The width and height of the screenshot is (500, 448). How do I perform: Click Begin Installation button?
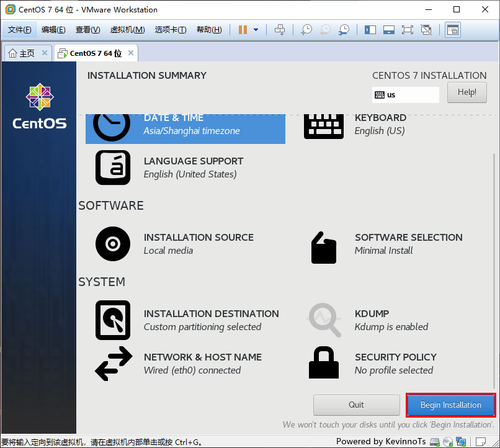tap(450, 405)
